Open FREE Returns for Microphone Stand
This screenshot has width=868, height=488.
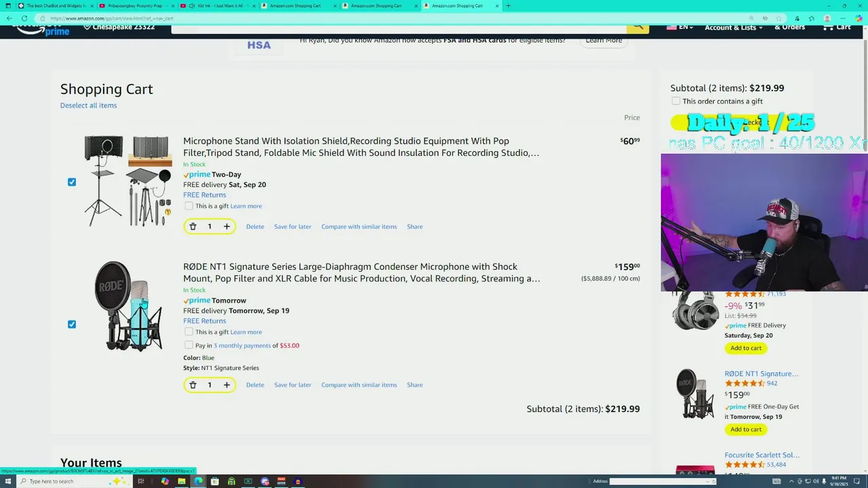pyautogui.click(x=204, y=195)
